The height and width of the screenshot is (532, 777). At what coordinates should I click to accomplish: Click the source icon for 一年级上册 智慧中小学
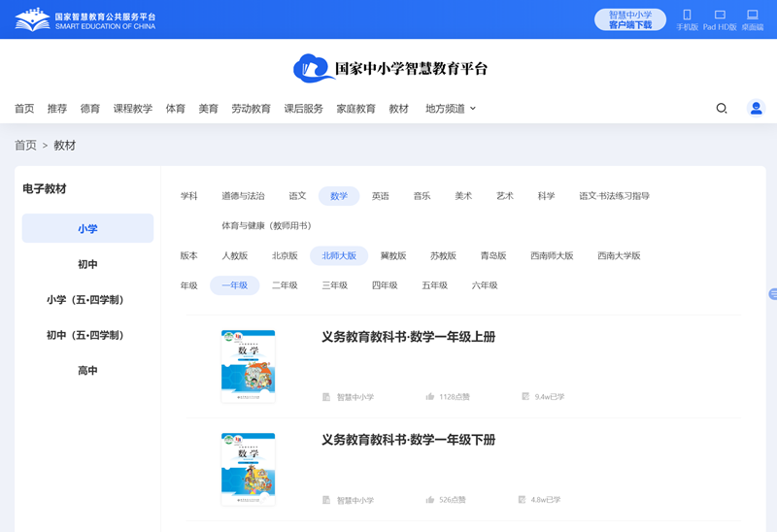[x=326, y=397]
